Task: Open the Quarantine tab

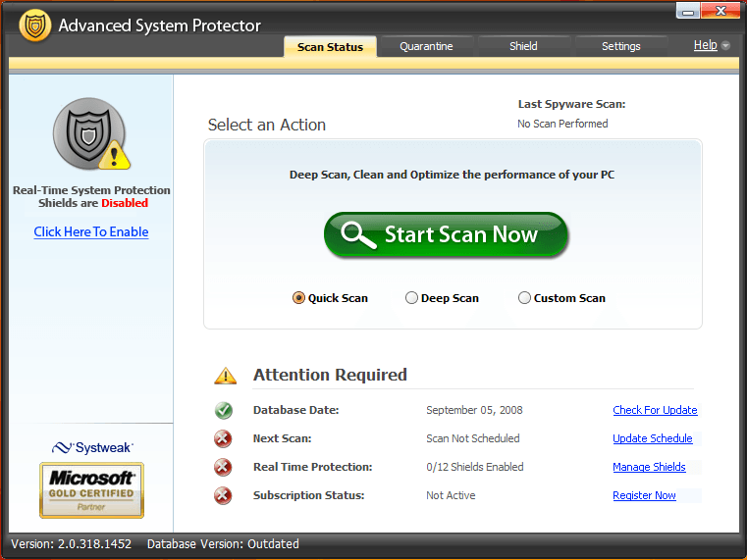Action: tap(426, 46)
